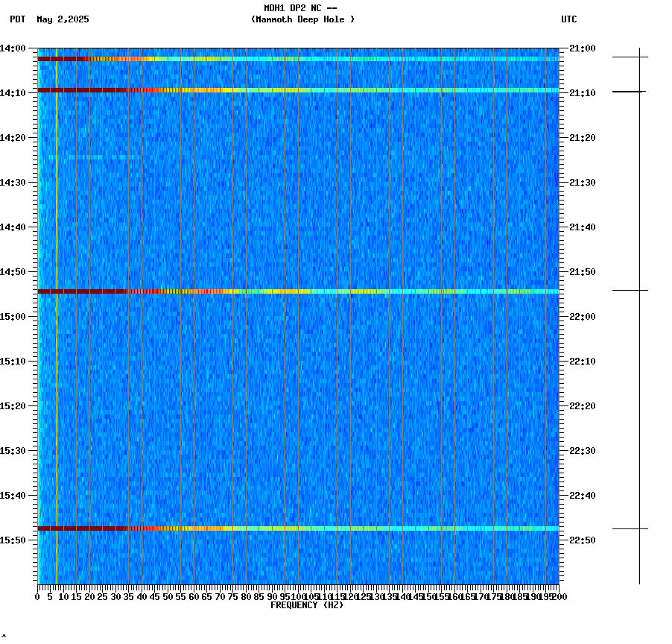
Task: Click the UTC timezone label
Action: tap(569, 20)
